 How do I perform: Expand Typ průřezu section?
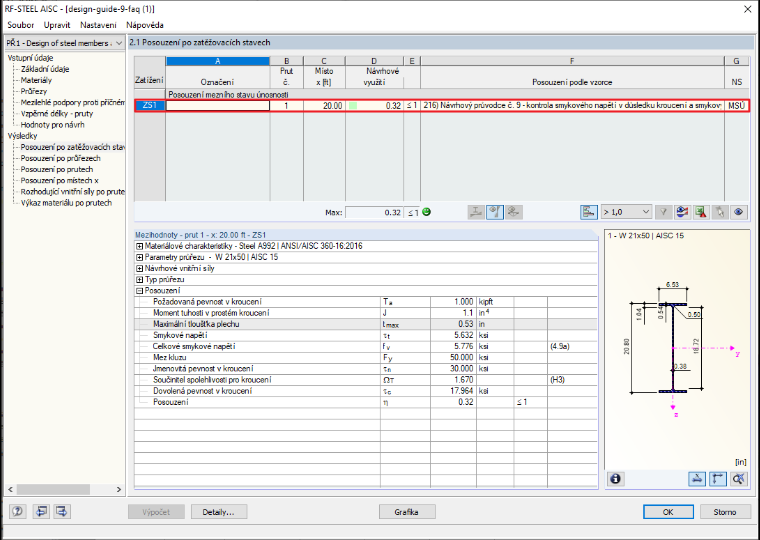point(140,280)
